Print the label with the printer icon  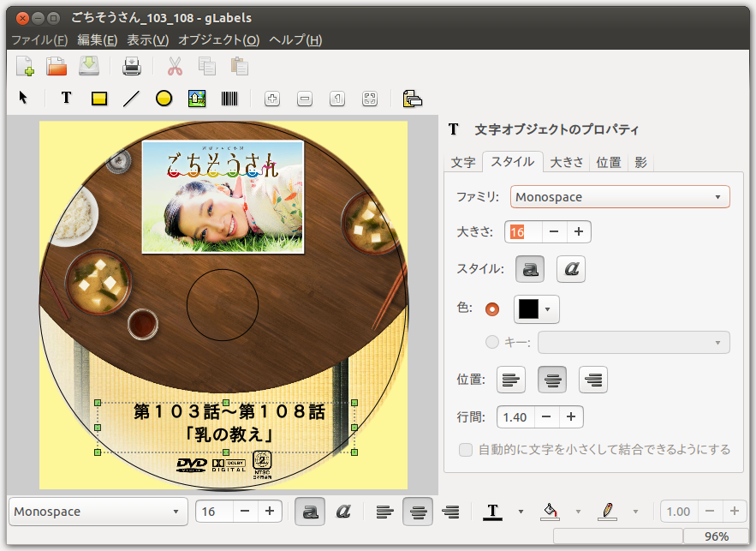(x=132, y=66)
